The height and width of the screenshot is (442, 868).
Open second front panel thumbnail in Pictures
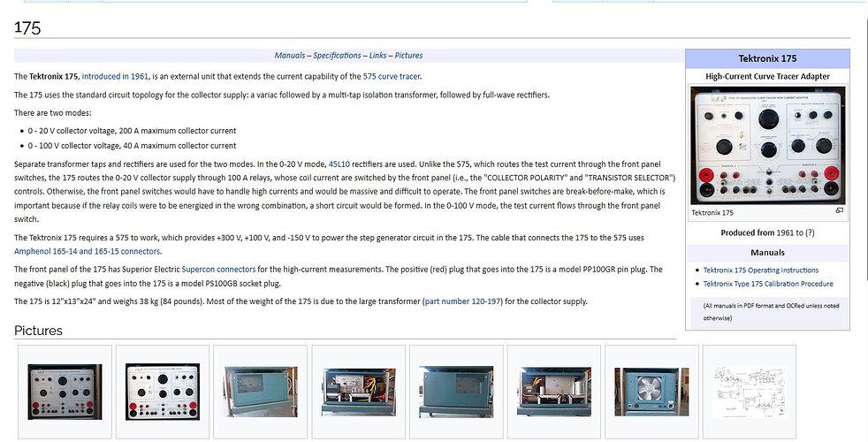163,392
